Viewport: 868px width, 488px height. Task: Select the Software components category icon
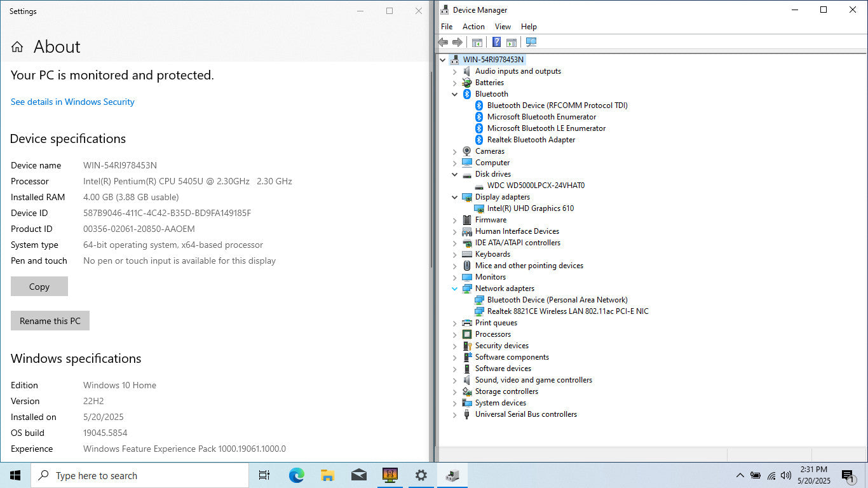467,357
